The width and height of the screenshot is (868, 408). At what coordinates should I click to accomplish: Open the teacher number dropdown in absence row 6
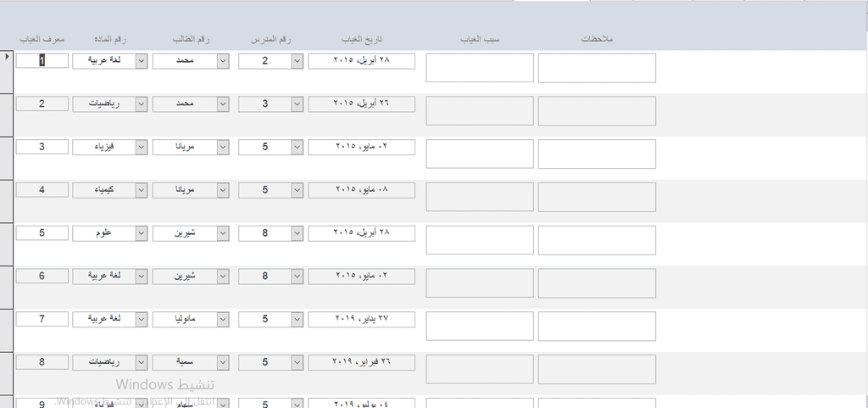[297, 276]
